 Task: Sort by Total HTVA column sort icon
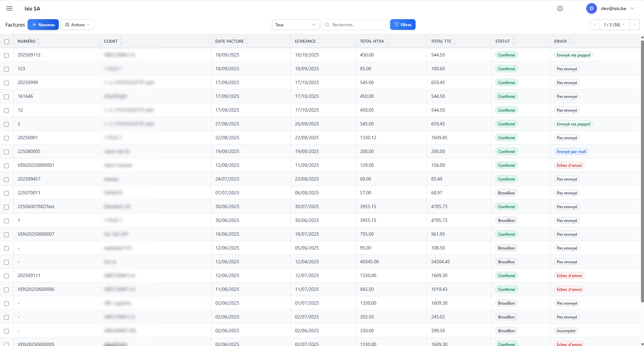pos(387,41)
